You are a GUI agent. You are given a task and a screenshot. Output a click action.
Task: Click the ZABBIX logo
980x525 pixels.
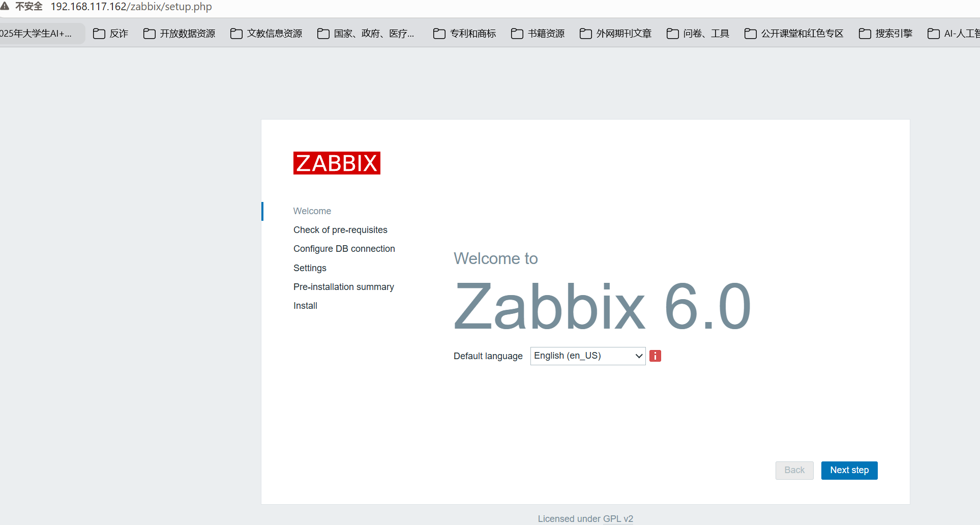(337, 163)
